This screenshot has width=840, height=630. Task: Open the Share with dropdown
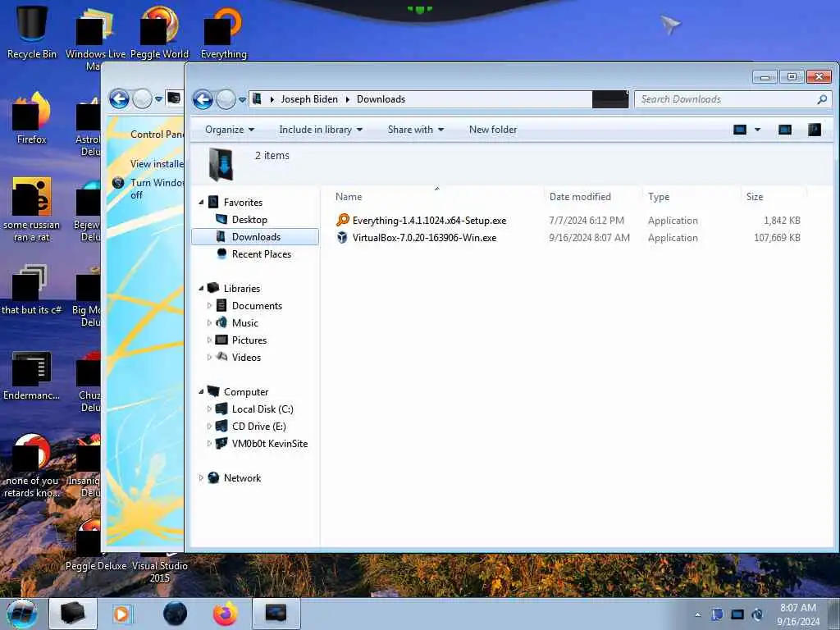[x=416, y=130]
